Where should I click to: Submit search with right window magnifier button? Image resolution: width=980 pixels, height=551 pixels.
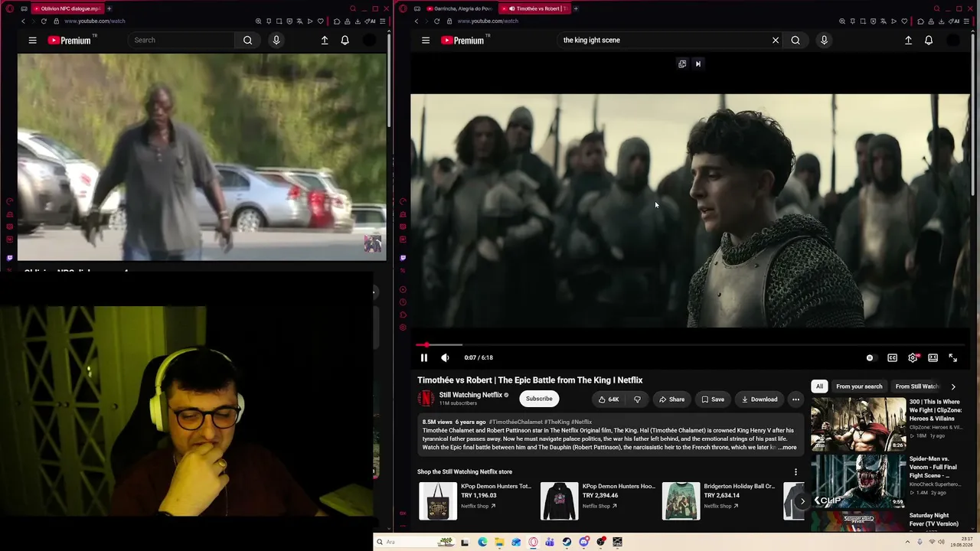coord(795,40)
